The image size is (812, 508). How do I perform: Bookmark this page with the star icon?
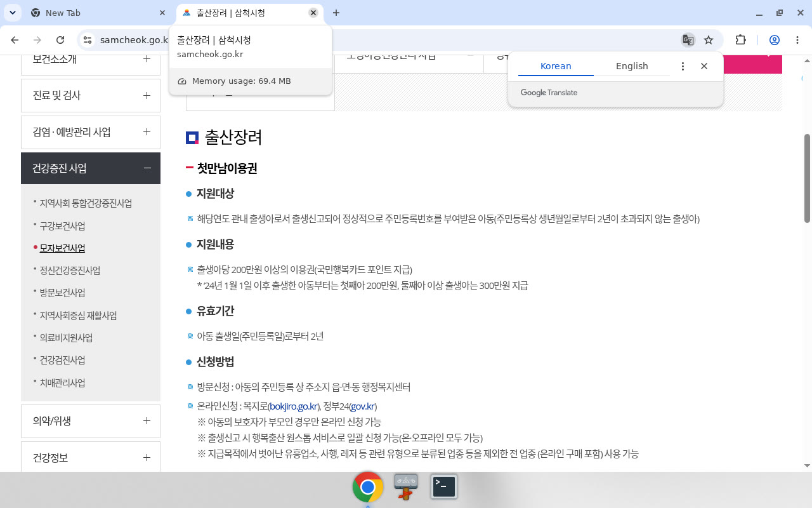pos(709,40)
